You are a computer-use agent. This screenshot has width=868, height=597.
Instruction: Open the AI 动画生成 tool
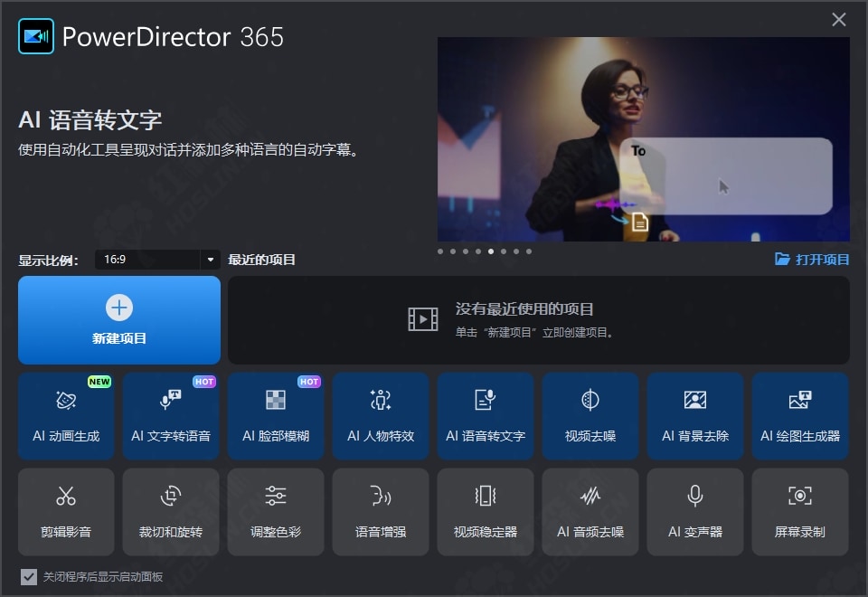(x=66, y=416)
